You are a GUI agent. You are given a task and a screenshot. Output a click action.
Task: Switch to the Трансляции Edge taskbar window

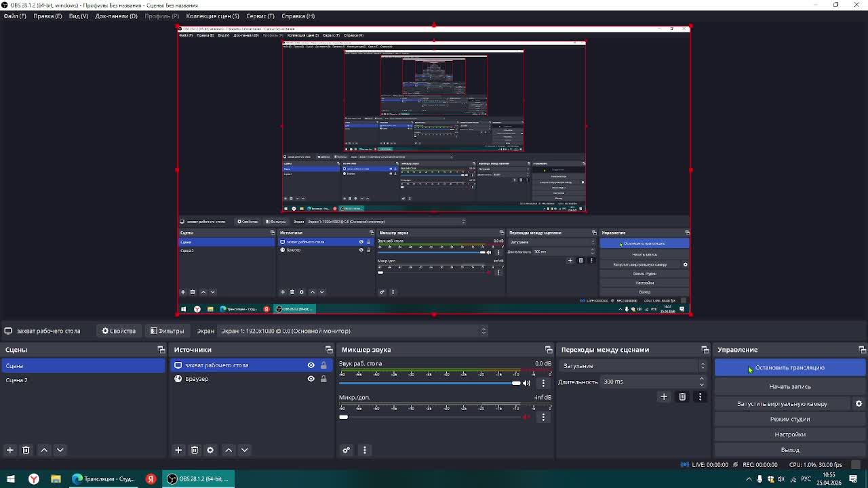104,479
